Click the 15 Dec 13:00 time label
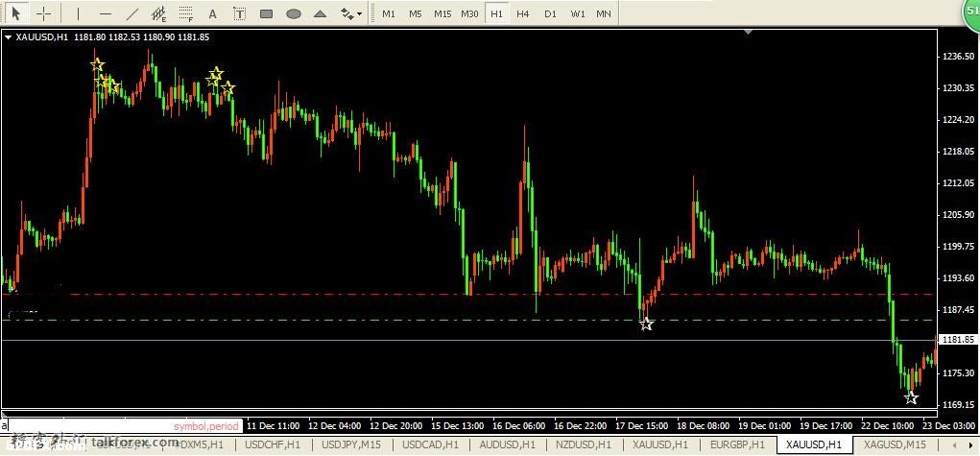The image size is (980, 456). pyautogui.click(x=458, y=426)
